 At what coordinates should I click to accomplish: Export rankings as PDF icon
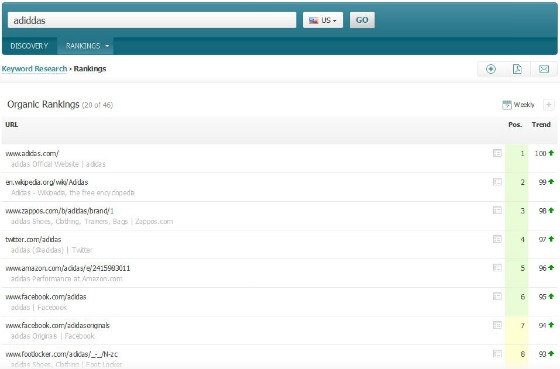coord(517,69)
